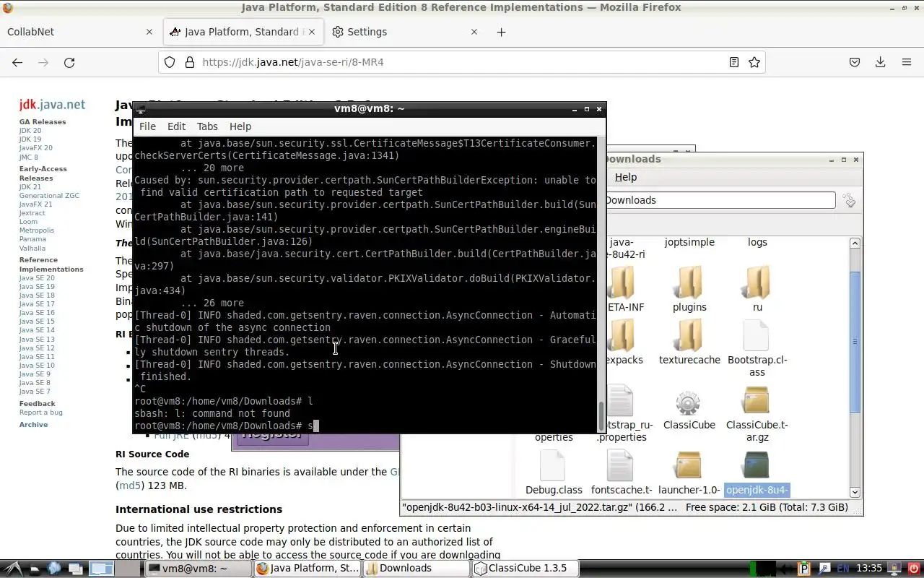Image resolution: width=924 pixels, height=578 pixels.
Task: Toggle reader view in address bar
Action: pyautogui.click(x=734, y=62)
